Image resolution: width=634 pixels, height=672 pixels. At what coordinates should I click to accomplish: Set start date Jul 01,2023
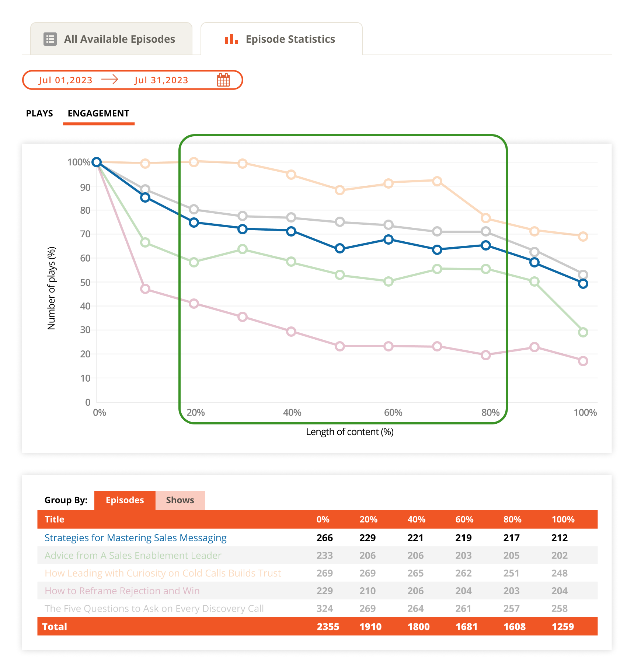(x=66, y=80)
